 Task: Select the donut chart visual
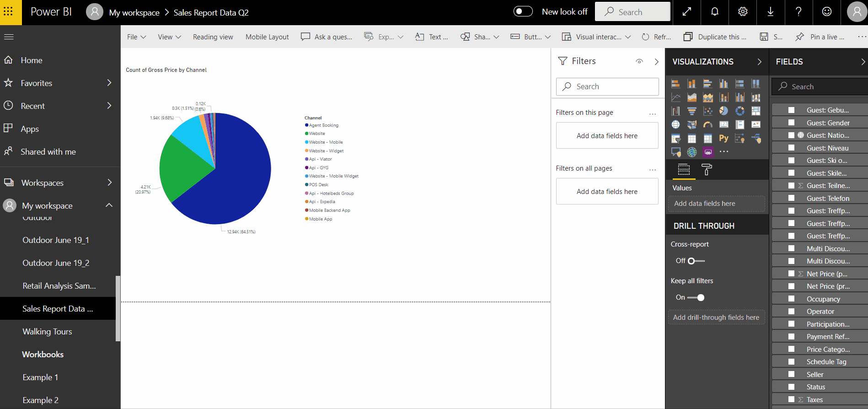pos(739,111)
